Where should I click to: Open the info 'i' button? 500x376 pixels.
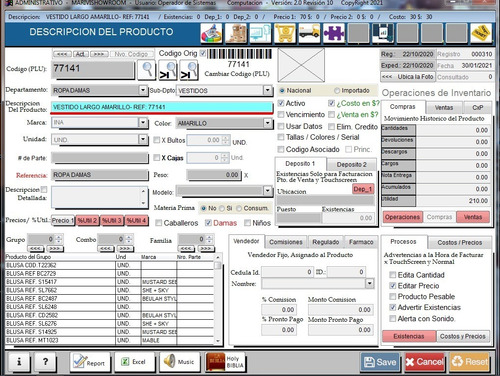pos(19,361)
